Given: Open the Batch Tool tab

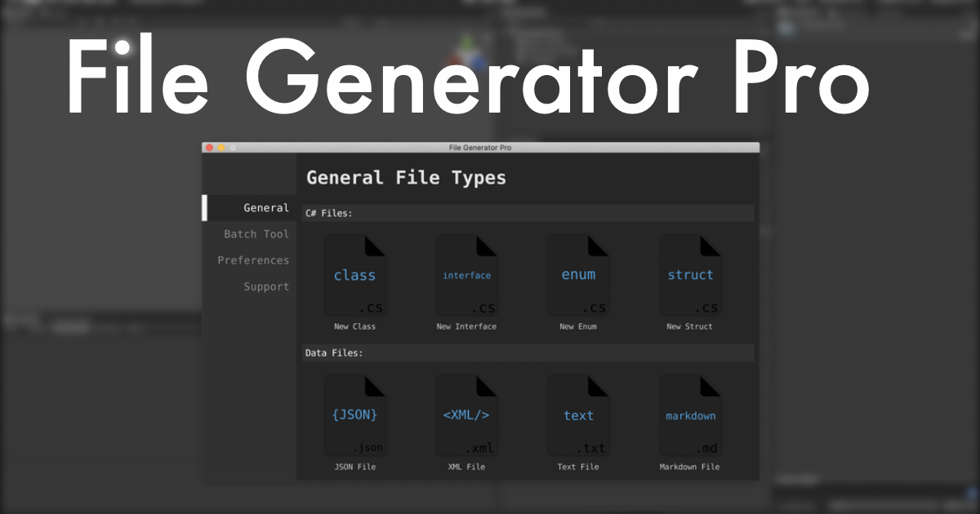Looking at the screenshot, I should (x=256, y=233).
